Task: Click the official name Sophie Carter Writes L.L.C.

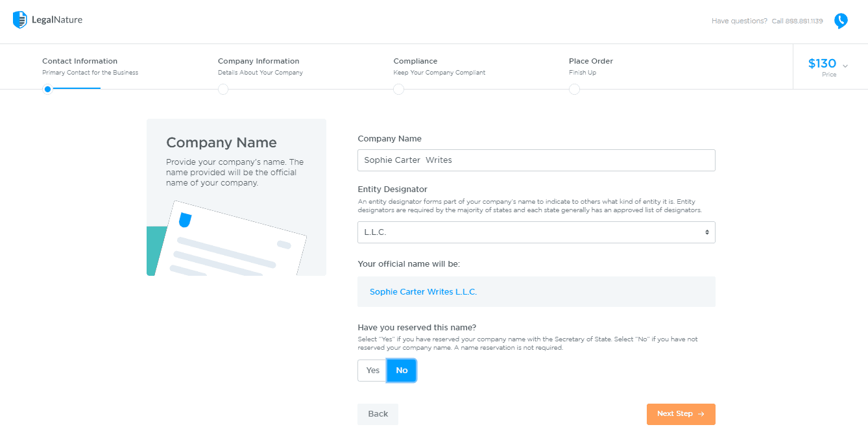Action: point(423,292)
